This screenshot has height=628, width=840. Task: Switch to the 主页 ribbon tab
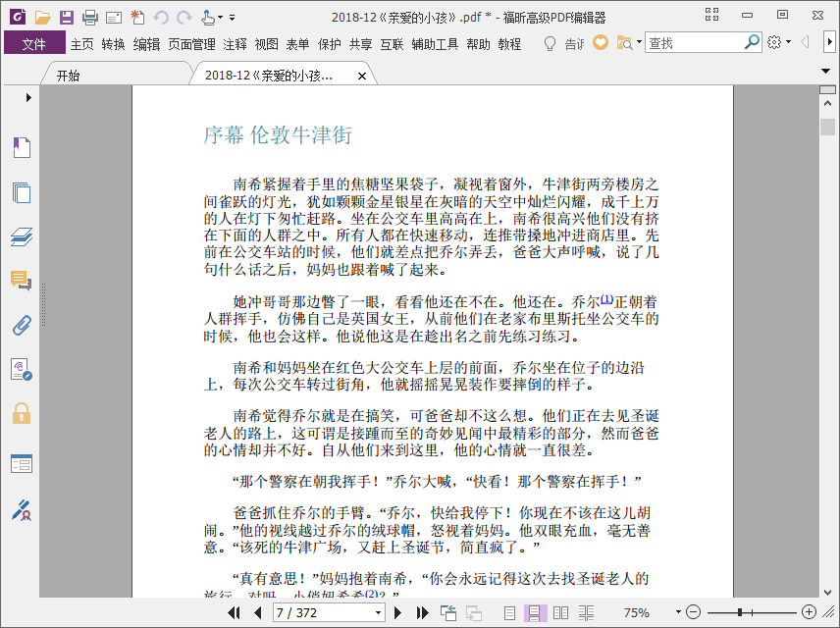(82, 44)
